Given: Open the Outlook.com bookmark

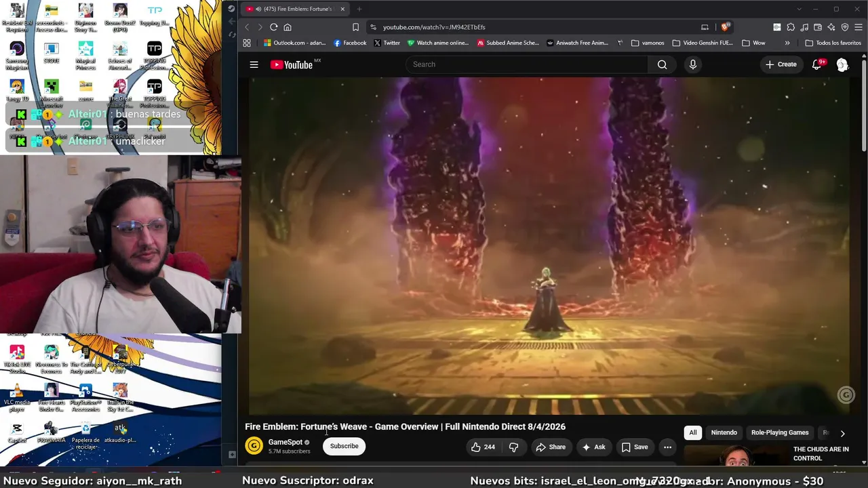Looking at the screenshot, I should tap(295, 43).
